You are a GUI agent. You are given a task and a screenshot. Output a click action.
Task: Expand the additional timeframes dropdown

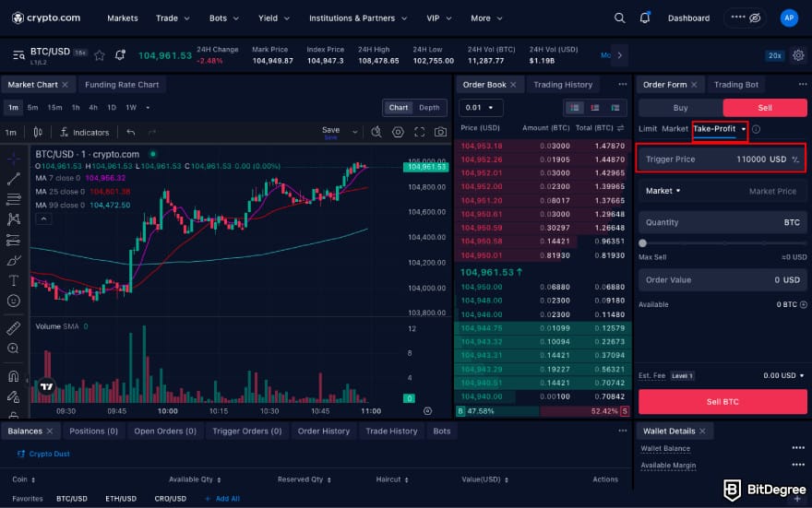[148, 108]
